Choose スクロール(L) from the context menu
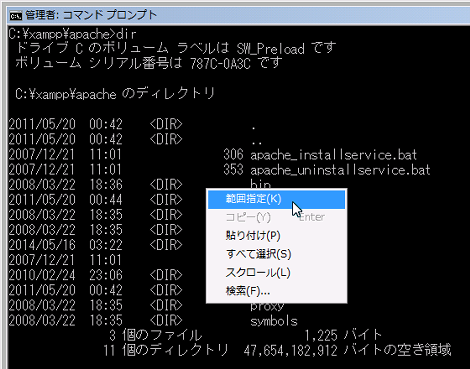 click(276, 273)
